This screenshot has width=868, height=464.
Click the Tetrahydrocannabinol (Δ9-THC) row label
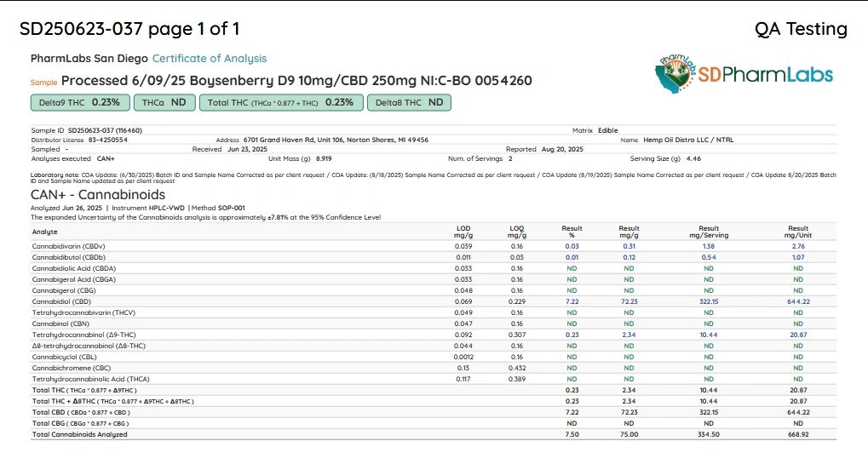click(x=82, y=335)
